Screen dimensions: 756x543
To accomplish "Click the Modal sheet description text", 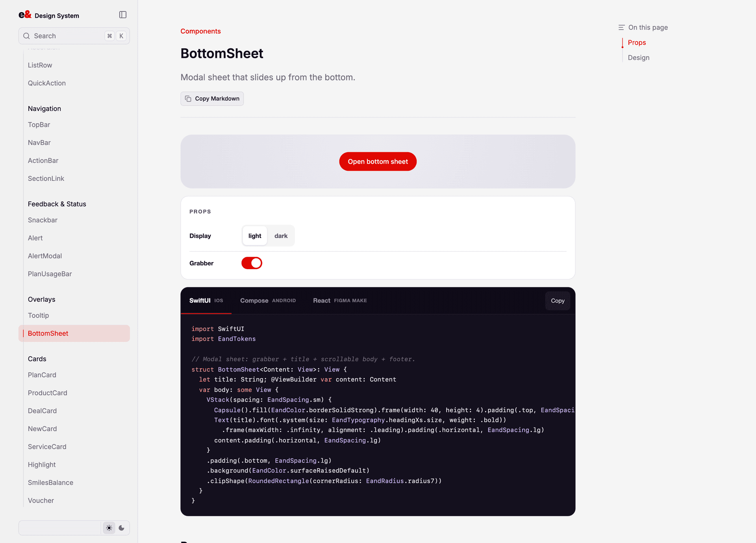I will point(268,77).
